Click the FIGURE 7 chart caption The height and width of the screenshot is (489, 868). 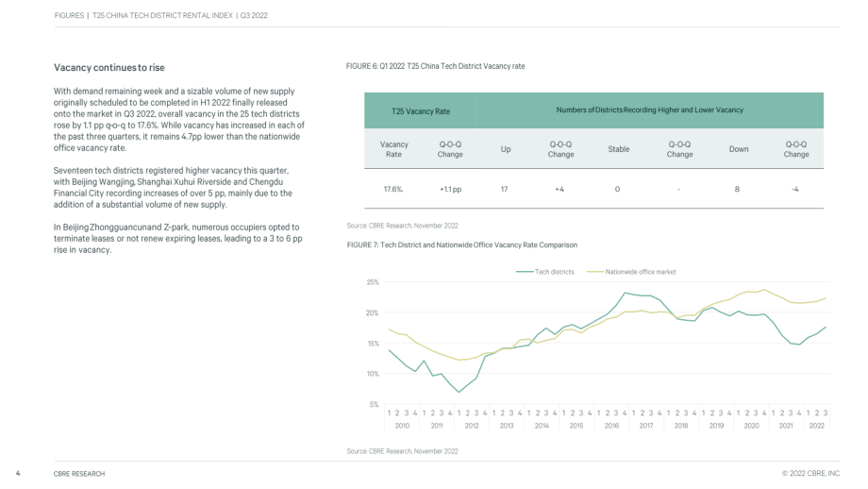(x=461, y=244)
